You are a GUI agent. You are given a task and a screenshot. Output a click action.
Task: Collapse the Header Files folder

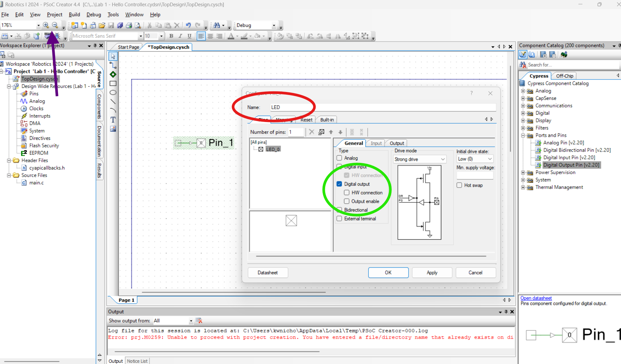tap(9, 161)
